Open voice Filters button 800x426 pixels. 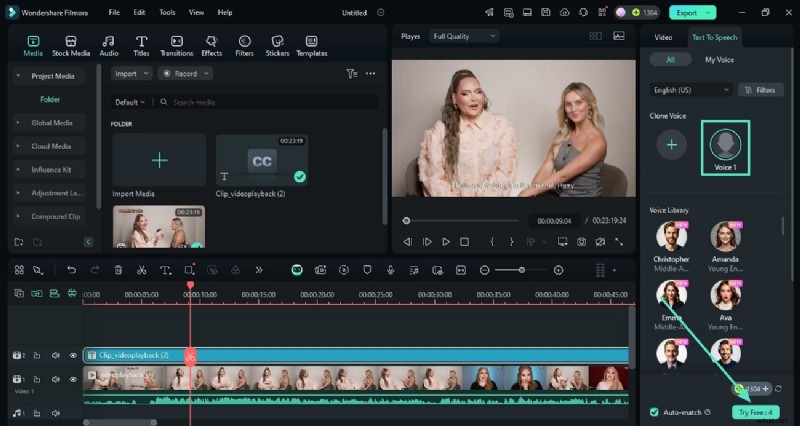760,90
